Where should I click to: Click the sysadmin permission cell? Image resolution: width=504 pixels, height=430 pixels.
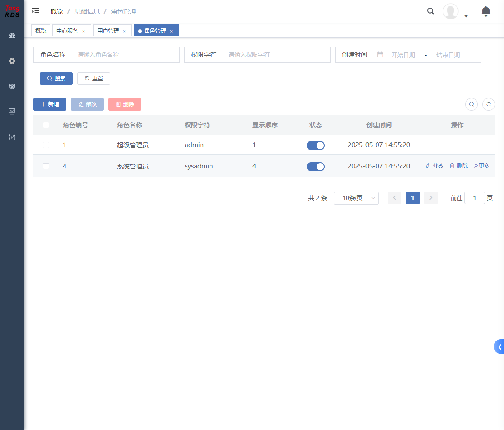[x=199, y=166]
